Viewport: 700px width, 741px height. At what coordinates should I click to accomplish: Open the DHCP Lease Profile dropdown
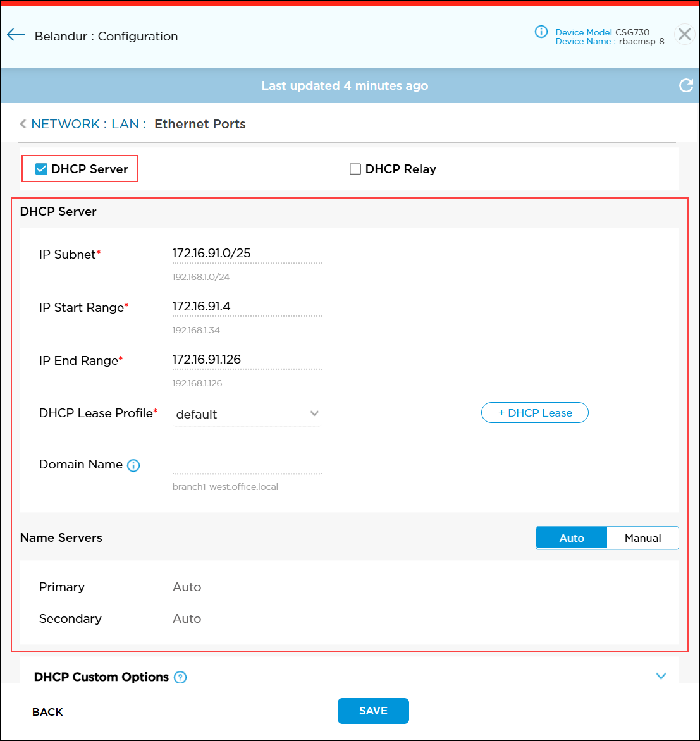tap(247, 414)
